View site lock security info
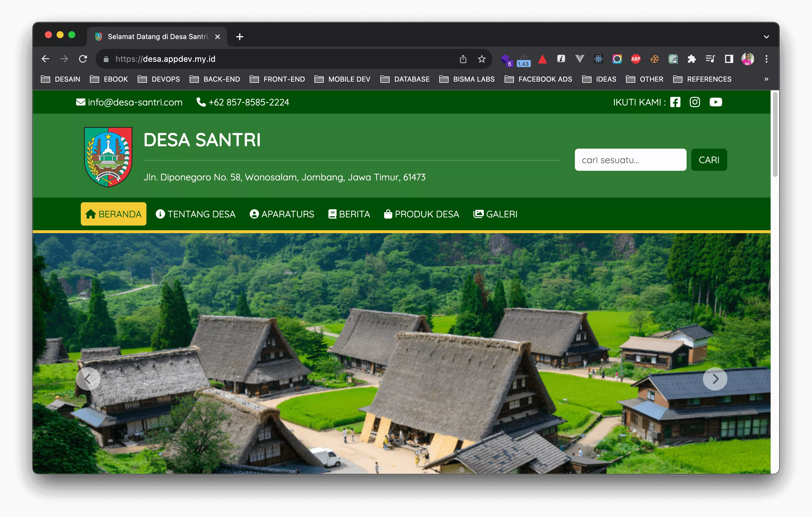This screenshot has height=517, width=812. (x=106, y=59)
